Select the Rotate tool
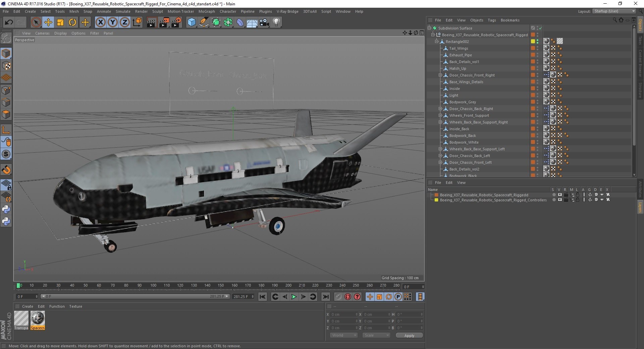The width and height of the screenshot is (644, 349). coord(72,22)
